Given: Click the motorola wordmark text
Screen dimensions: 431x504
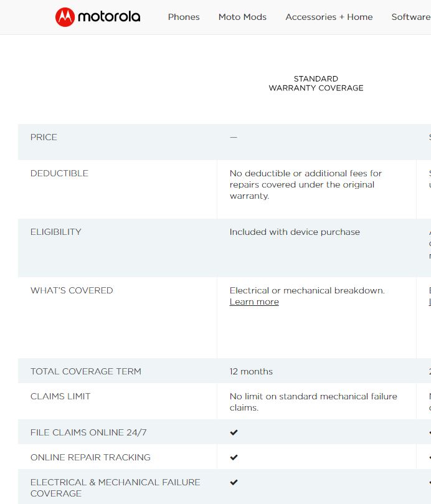Looking at the screenshot, I should coord(109,17).
